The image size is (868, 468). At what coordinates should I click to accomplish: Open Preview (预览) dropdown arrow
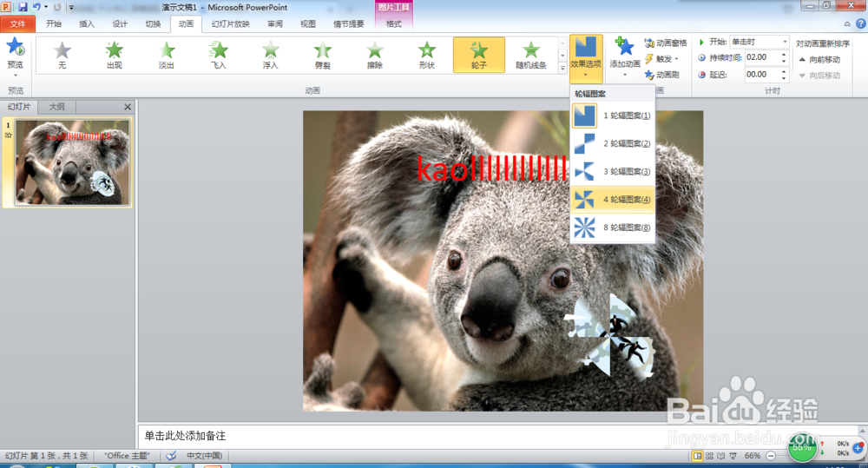point(15,76)
